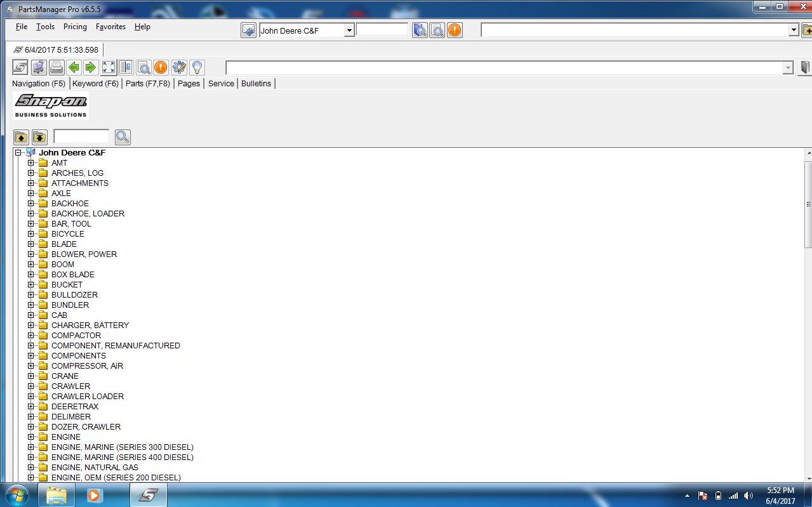Image resolution: width=812 pixels, height=507 pixels.
Task: Click the orange alert icon in top bar
Action: (455, 30)
